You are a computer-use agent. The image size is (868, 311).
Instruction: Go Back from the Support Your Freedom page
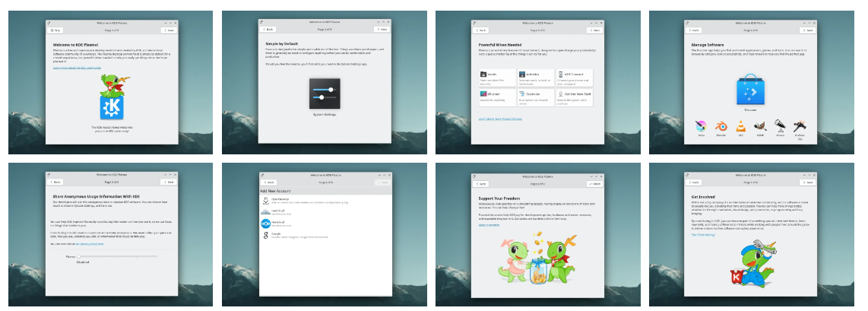481,184
